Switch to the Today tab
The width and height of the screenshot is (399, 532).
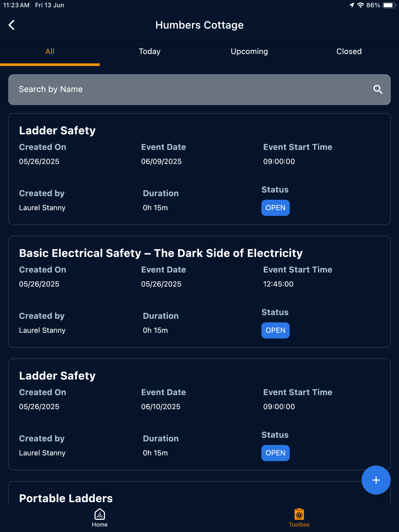pyautogui.click(x=150, y=51)
